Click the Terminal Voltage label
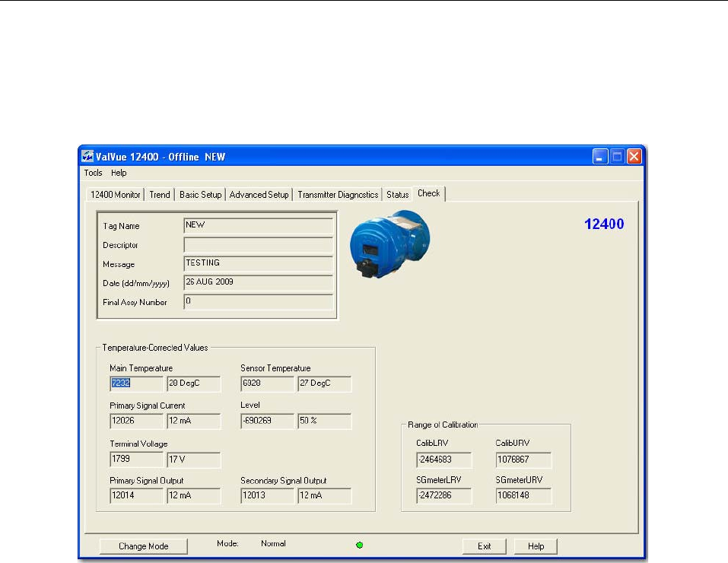 coord(138,444)
